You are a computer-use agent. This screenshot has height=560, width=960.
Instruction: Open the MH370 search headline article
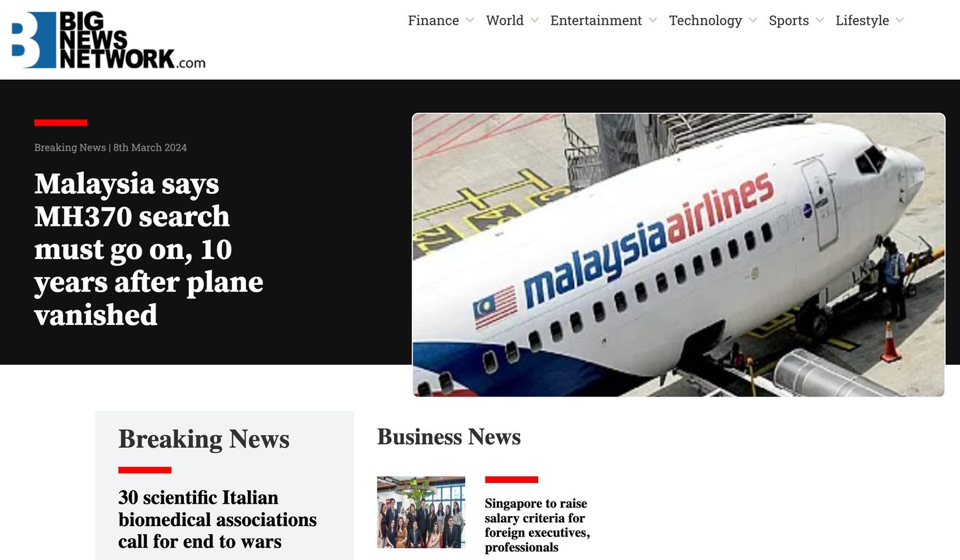pos(149,249)
